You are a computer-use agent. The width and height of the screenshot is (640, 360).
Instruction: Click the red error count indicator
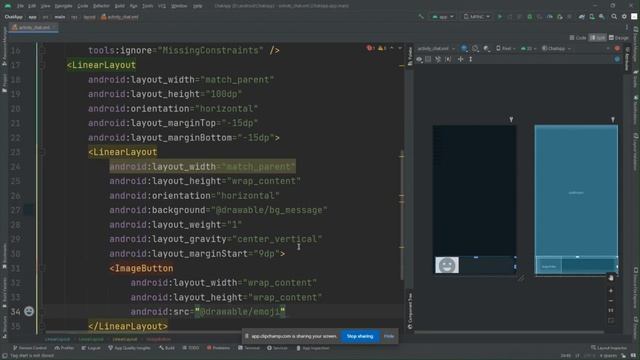[370, 48]
